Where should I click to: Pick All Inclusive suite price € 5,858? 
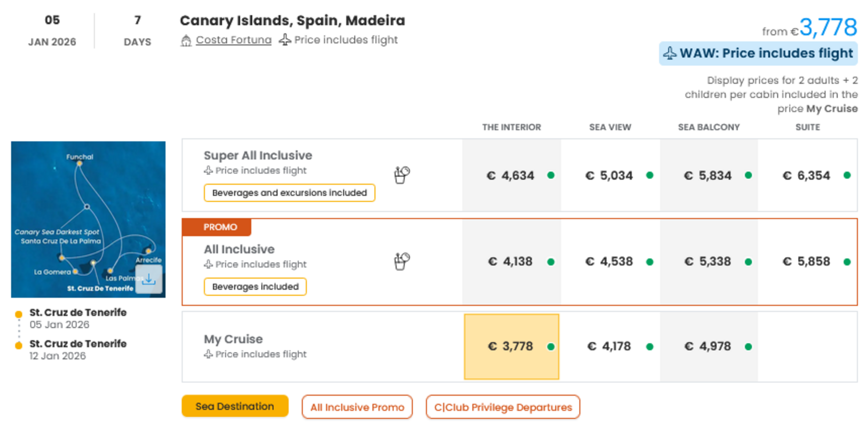[x=806, y=262]
